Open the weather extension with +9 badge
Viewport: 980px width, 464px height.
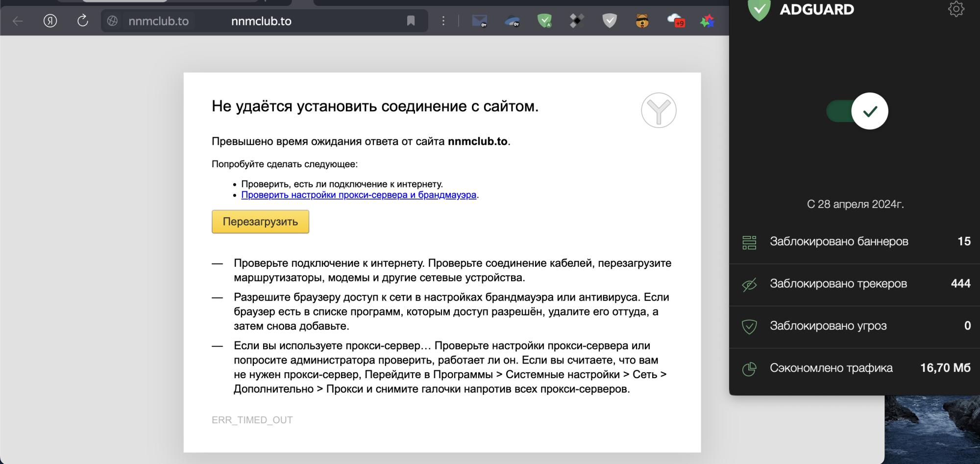[x=675, y=21]
